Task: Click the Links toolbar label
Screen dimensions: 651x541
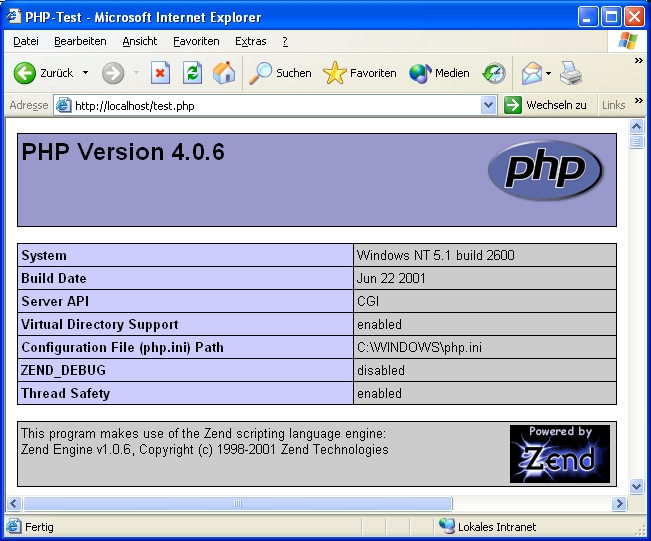Action: click(x=614, y=105)
